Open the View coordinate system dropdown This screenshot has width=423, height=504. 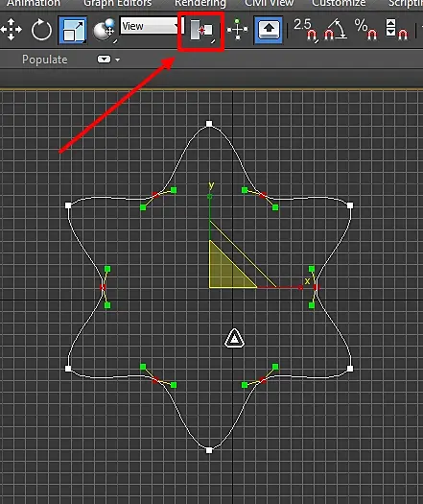(151, 26)
